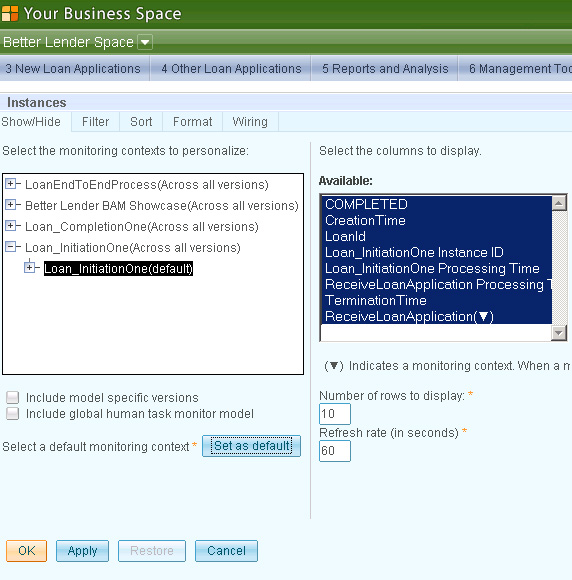Click the Restore button
572x580 pixels.
152,551
